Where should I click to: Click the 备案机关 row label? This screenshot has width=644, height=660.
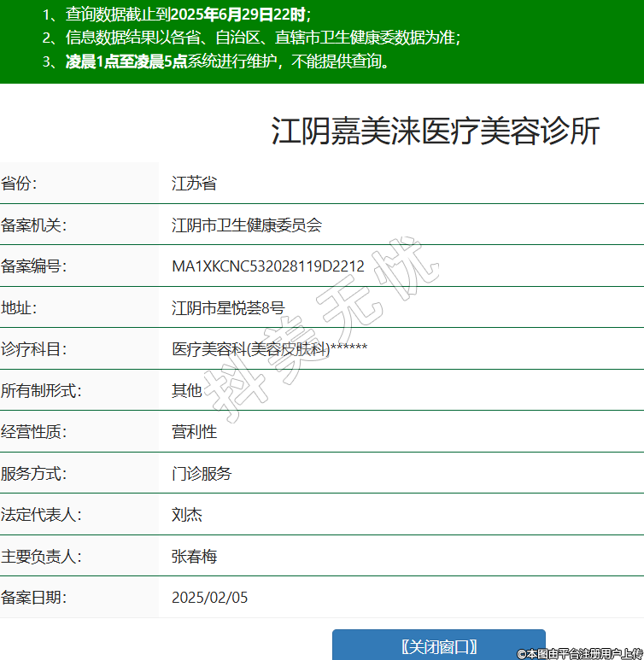[x=34, y=225]
